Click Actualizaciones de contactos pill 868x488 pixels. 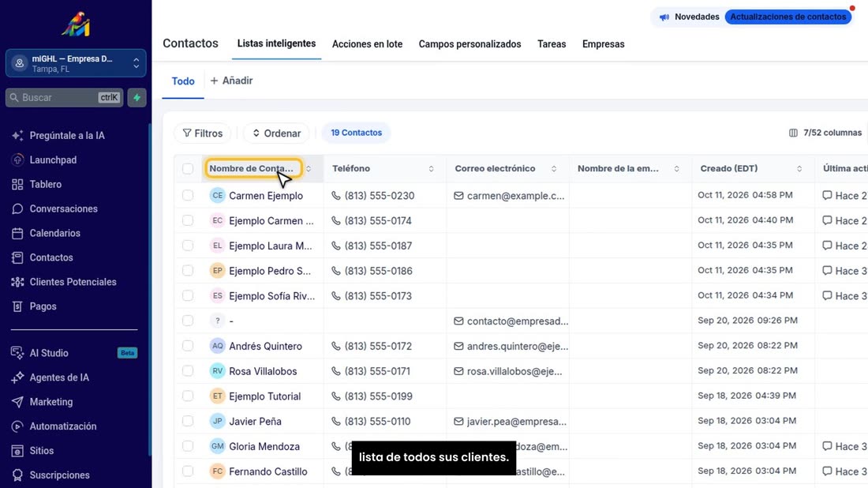[788, 17]
